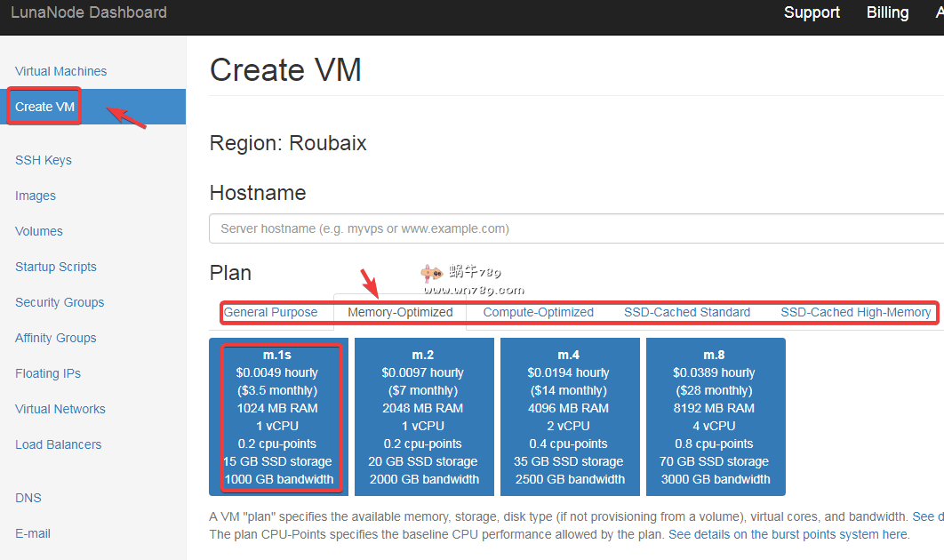Navigate to Volumes in sidebar

39,231
